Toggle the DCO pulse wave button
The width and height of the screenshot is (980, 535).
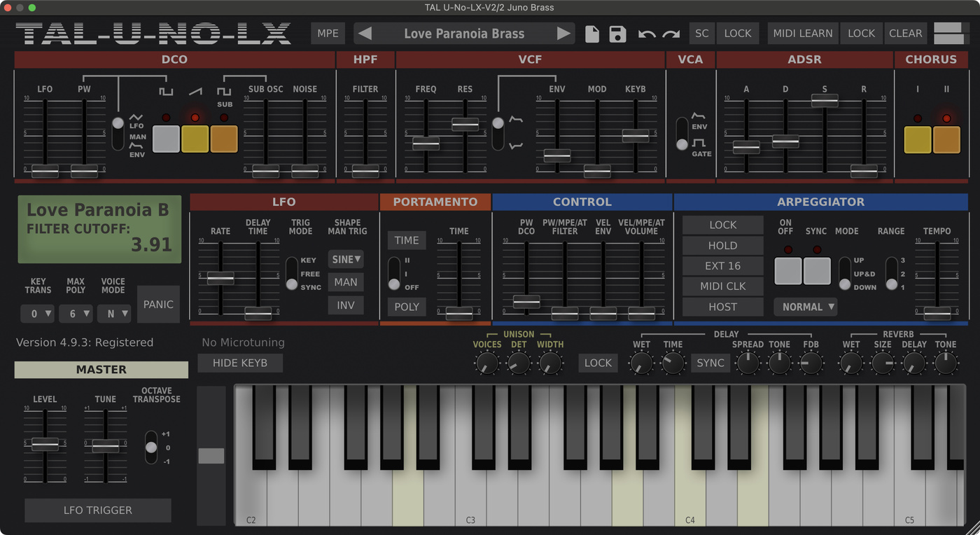tap(166, 139)
